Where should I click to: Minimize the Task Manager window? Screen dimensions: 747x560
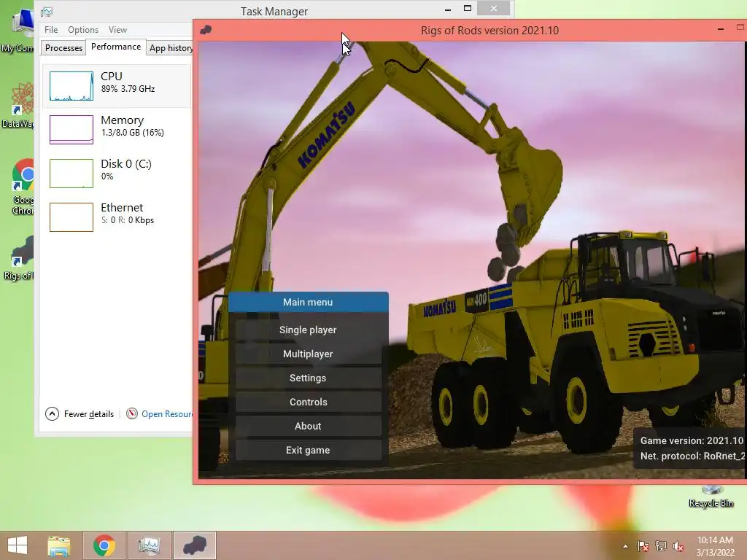click(x=448, y=9)
